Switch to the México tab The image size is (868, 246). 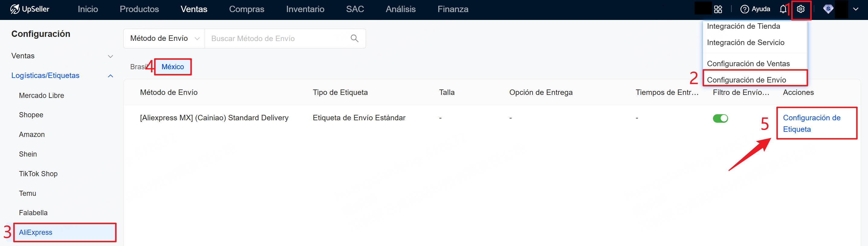tap(173, 67)
